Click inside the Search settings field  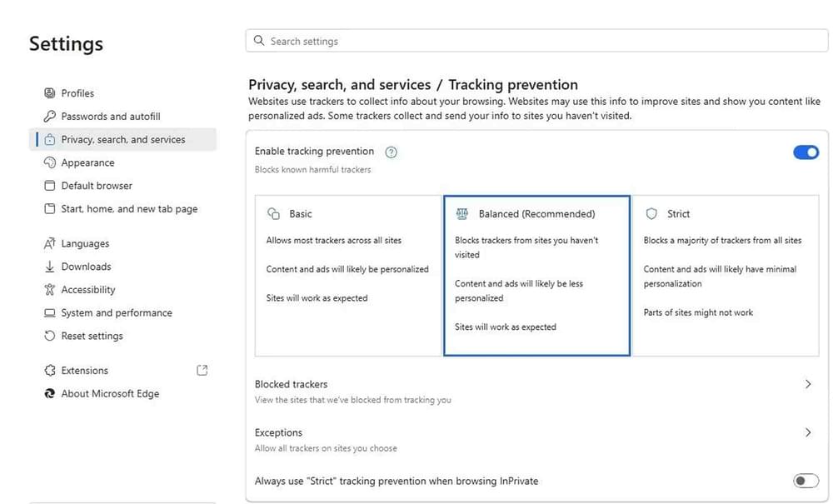[x=536, y=40]
